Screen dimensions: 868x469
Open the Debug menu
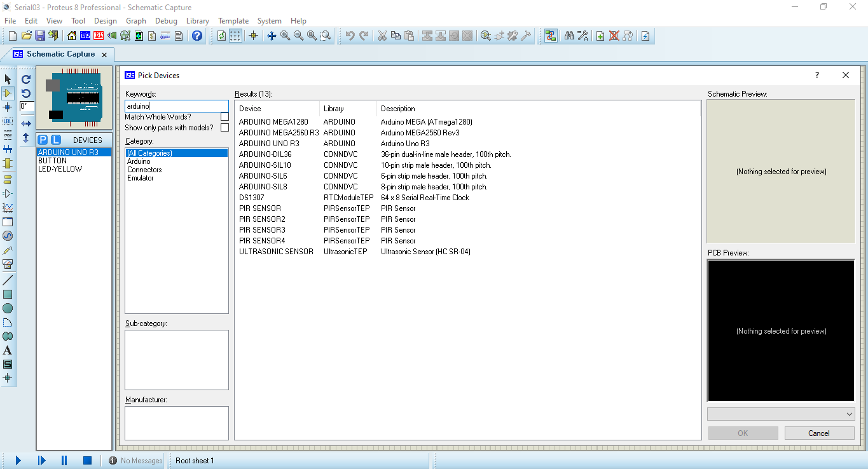click(x=166, y=21)
